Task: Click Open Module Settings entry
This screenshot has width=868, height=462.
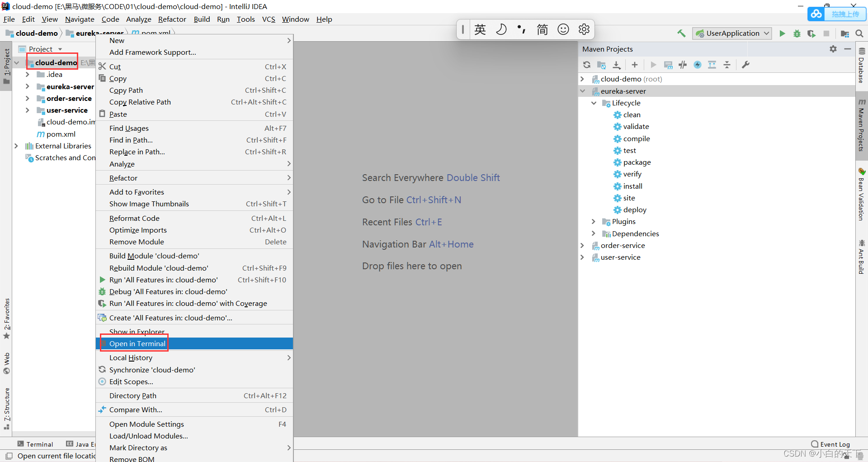Action: coord(194,424)
